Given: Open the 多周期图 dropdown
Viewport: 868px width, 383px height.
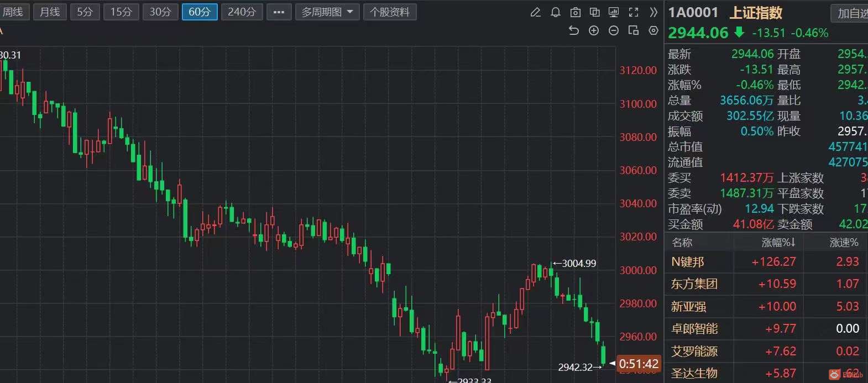Looking at the screenshot, I should [x=327, y=12].
